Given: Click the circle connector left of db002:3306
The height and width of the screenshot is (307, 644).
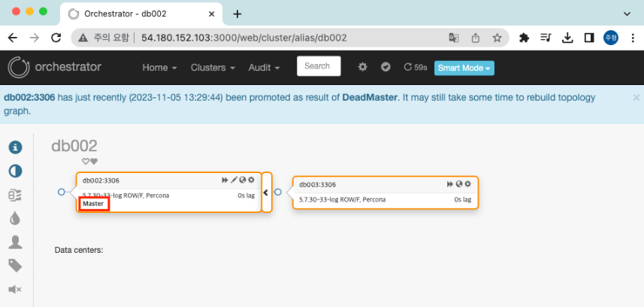Looking at the screenshot, I should pos(62,192).
